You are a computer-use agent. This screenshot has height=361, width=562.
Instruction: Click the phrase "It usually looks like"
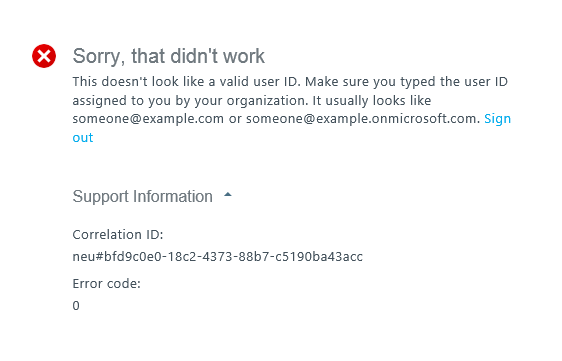point(372,100)
